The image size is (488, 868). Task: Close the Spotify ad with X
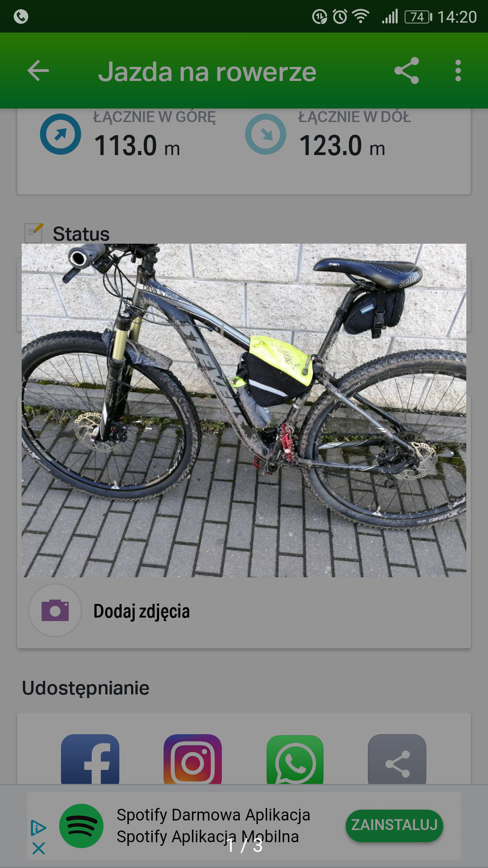tap(39, 848)
